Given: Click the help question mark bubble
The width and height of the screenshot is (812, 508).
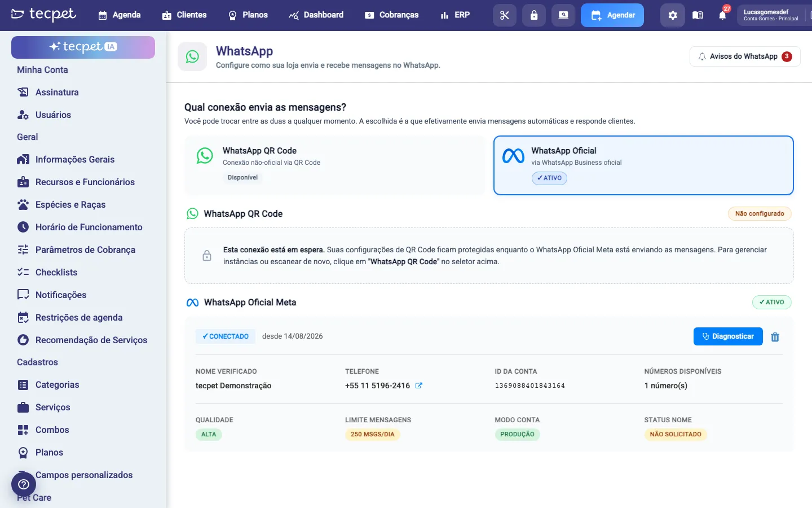Looking at the screenshot, I should [24, 484].
